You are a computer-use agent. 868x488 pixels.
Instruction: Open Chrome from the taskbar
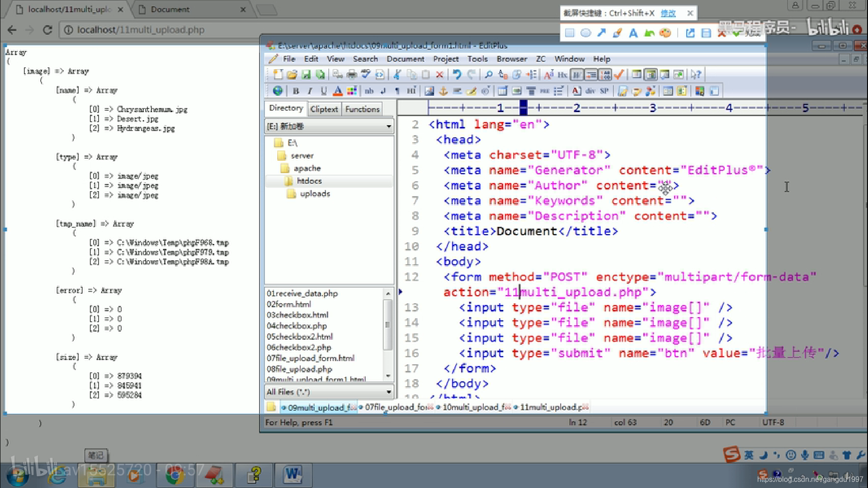click(x=175, y=475)
